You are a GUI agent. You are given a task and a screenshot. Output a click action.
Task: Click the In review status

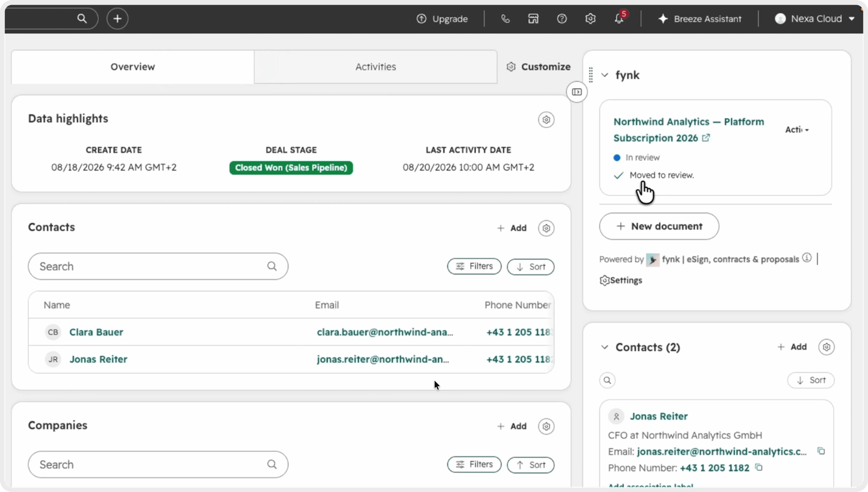coord(637,158)
